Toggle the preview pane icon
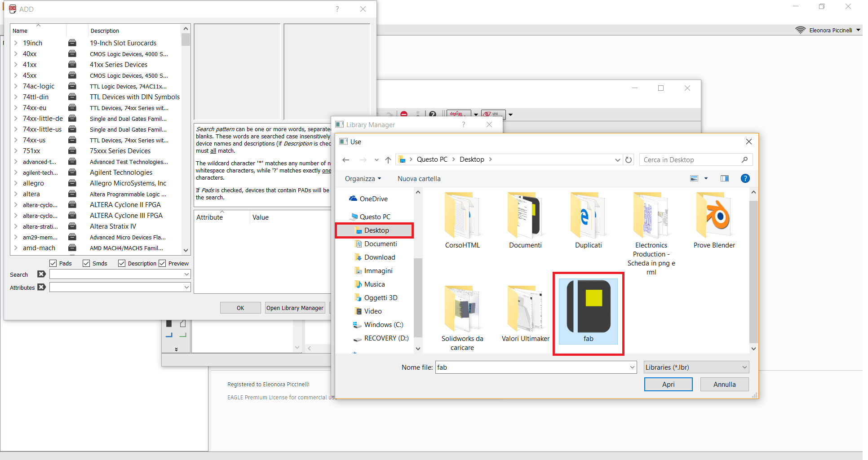 click(x=724, y=178)
